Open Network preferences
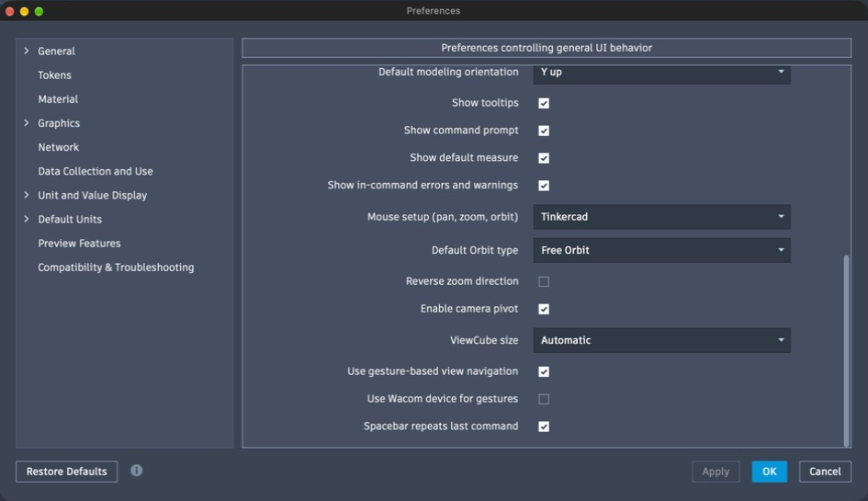 59,147
